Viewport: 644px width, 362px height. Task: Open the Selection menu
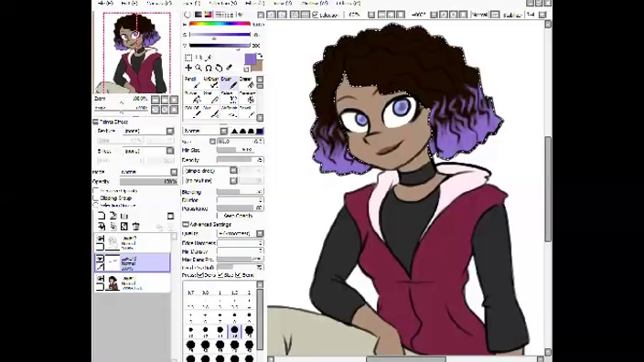[x=223, y=3]
